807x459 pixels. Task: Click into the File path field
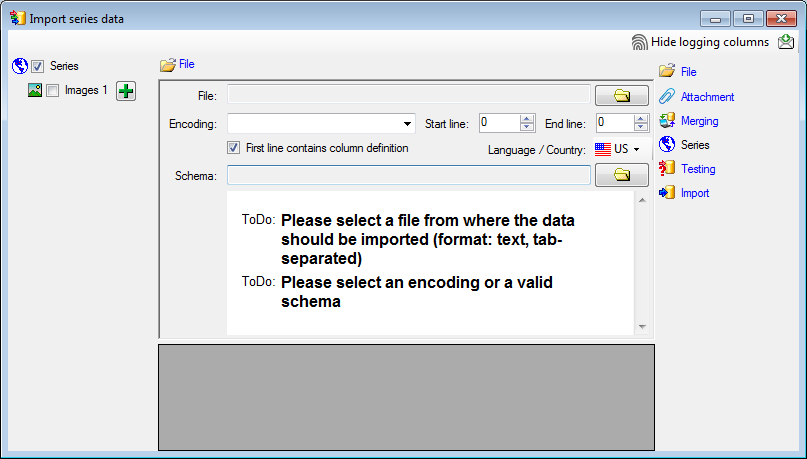click(409, 95)
